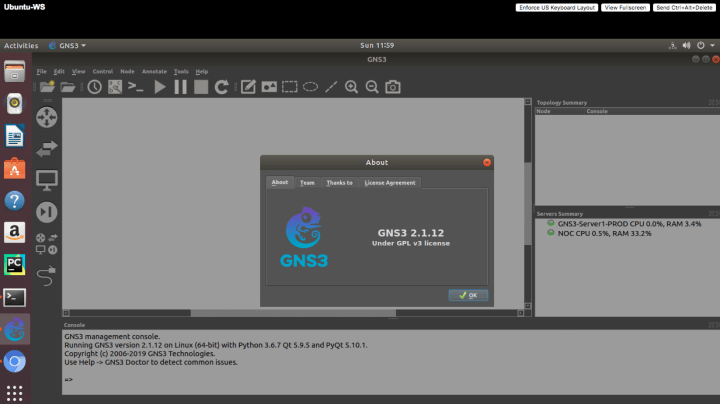Reload all nodes icon
The width and height of the screenshot is (720, 404).
point(222,87)
